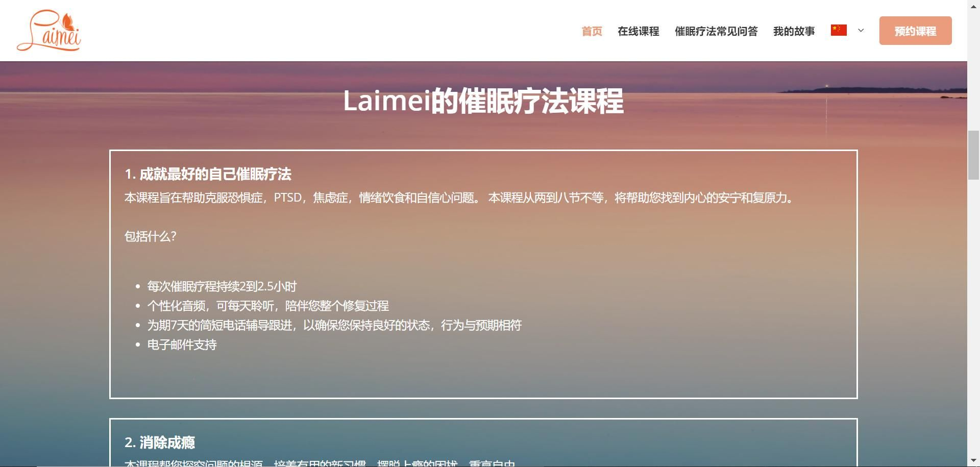
Task: Click the page title Laimei的催眠疗法课程
Action: [x=484, y=102]
